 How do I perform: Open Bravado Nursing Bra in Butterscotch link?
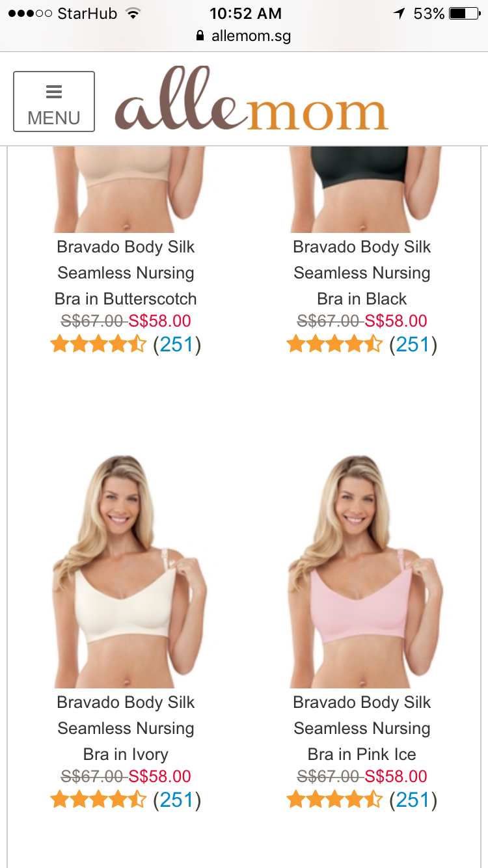tap(126, 273)
